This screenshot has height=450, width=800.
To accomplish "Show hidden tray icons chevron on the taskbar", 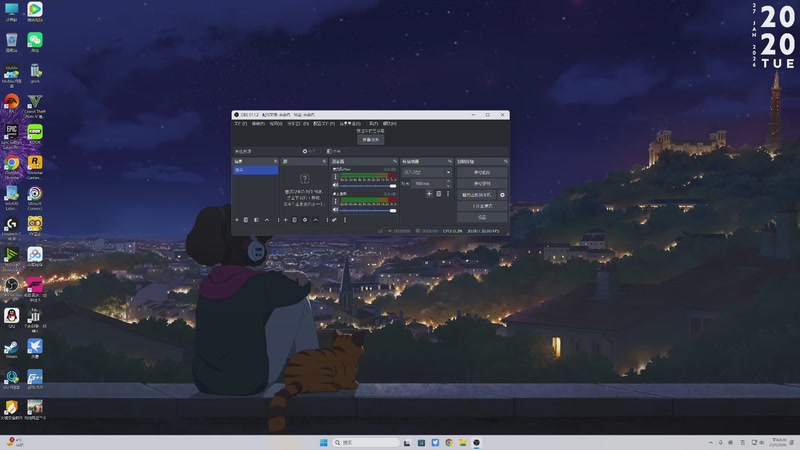I will 710,442.
